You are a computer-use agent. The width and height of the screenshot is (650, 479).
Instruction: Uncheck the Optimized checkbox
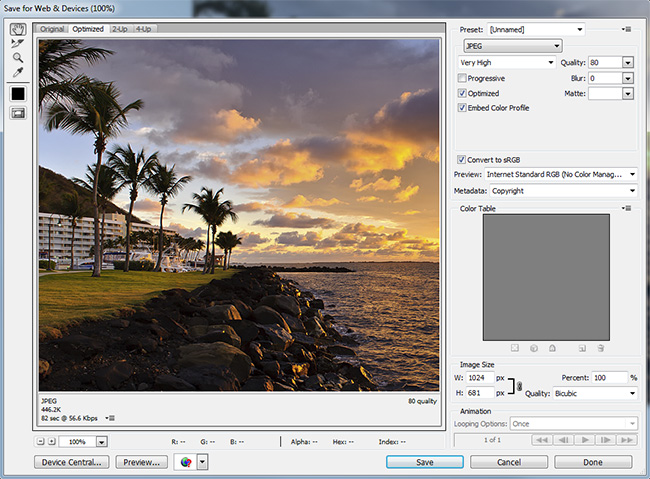(462, 93)
